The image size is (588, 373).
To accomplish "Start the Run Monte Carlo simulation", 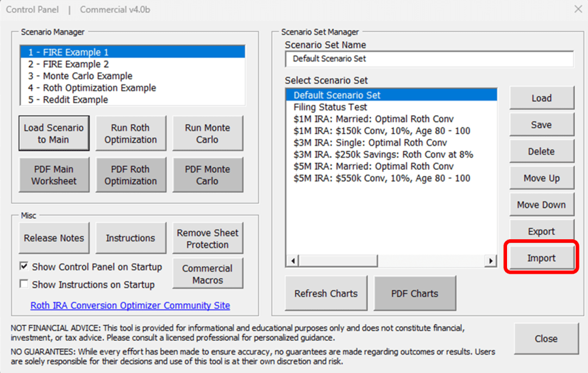I will tap(207, 134).
